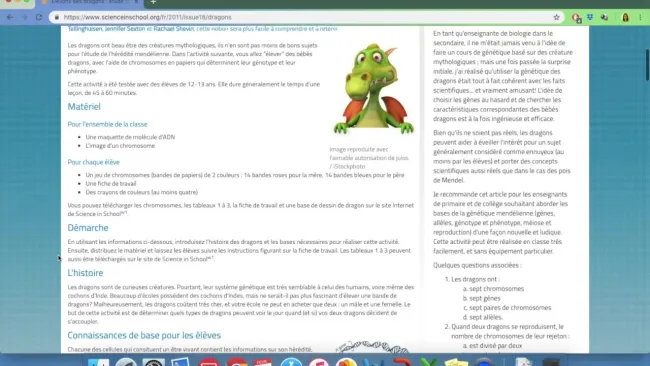Click the green dragon cartoon image
This screenshot has height=366, width=650.
click(x=374, y=89)
